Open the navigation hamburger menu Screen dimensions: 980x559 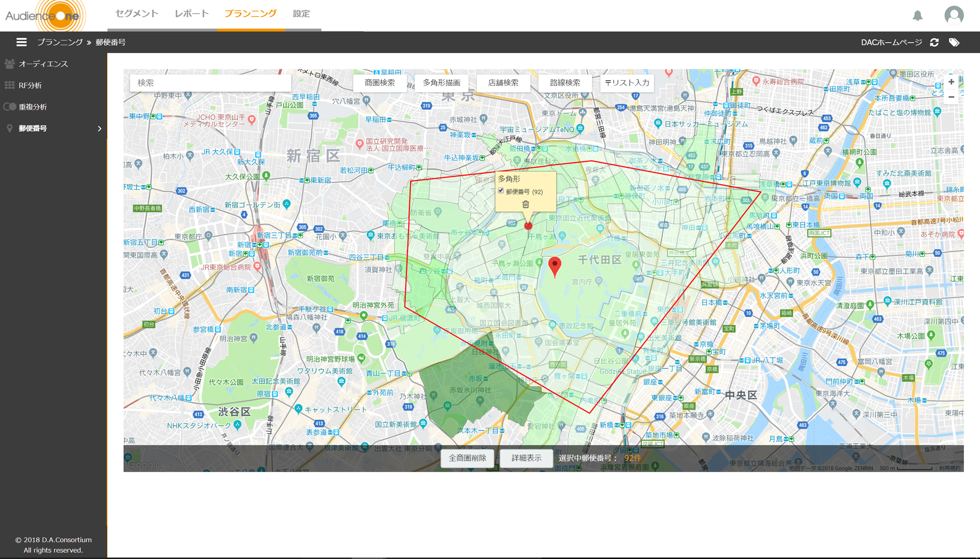tap(21, 42)
